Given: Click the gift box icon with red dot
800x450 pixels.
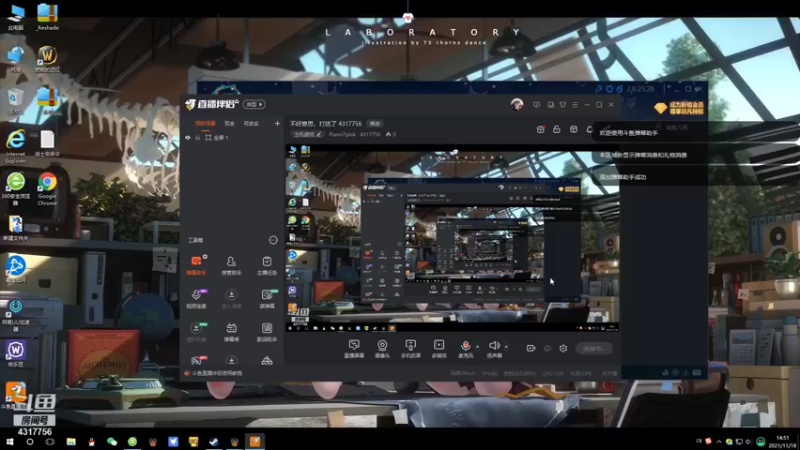Looking at the screenshot, I should (541, 130).
